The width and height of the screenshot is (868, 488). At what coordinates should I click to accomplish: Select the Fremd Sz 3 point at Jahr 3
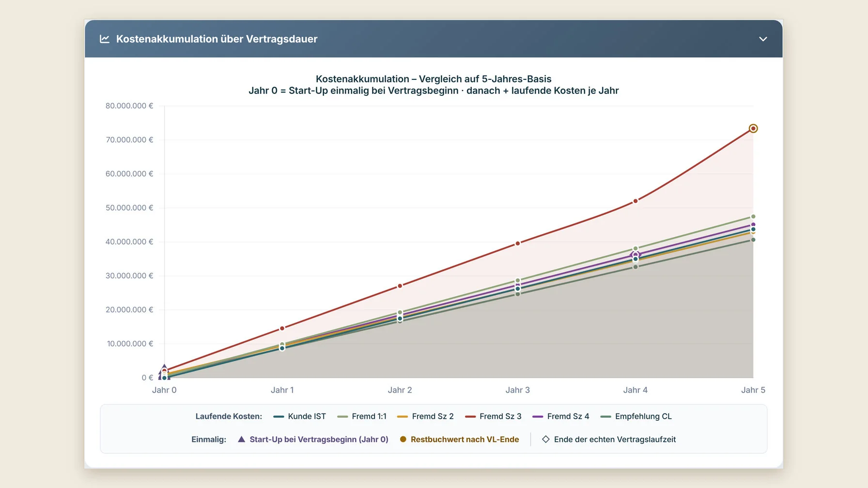pyautogui.click(x=518, y=244)
